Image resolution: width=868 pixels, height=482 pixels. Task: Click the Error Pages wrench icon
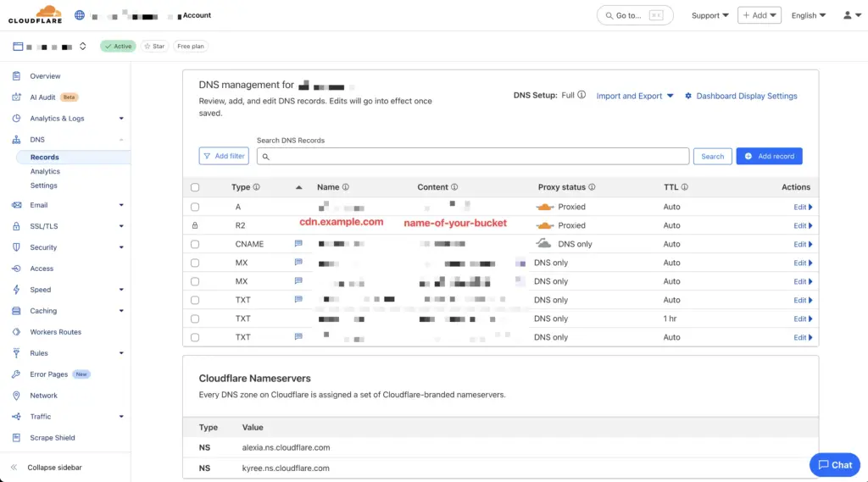tap(17, 374)
